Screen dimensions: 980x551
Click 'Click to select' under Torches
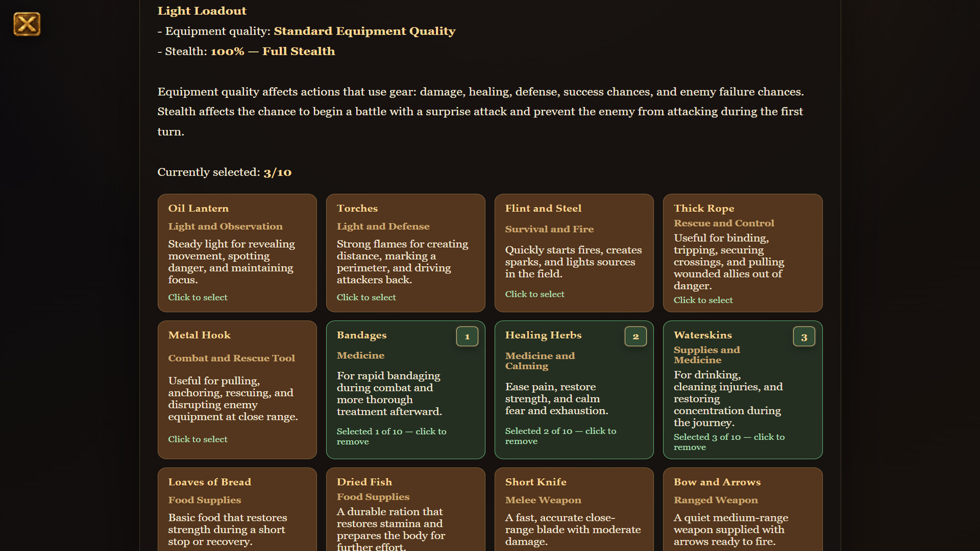point(366,297)
